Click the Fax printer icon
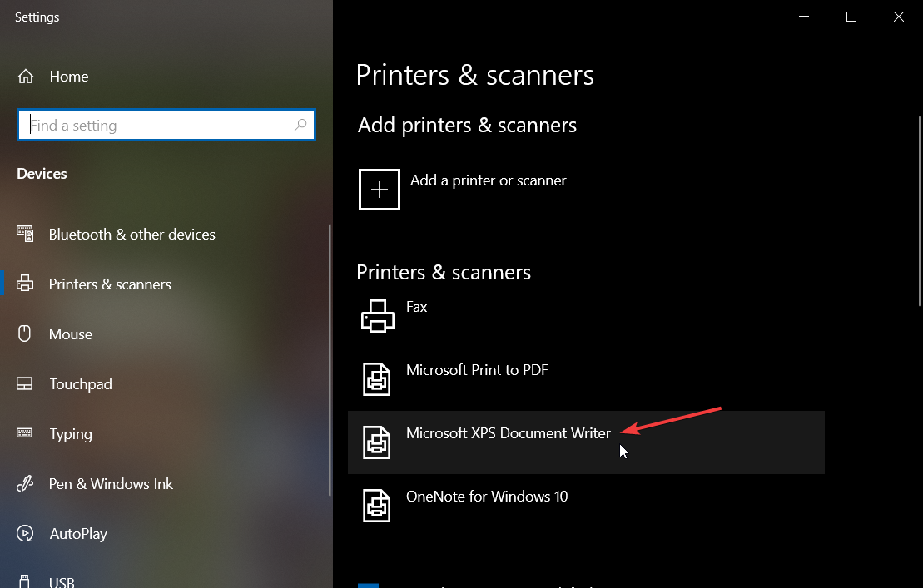923x588 pixels. coord(377,316)
